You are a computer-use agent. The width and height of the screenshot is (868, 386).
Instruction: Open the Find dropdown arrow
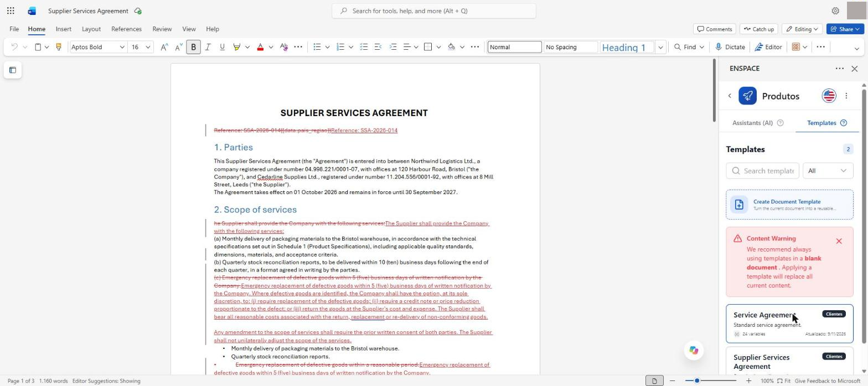701,47
